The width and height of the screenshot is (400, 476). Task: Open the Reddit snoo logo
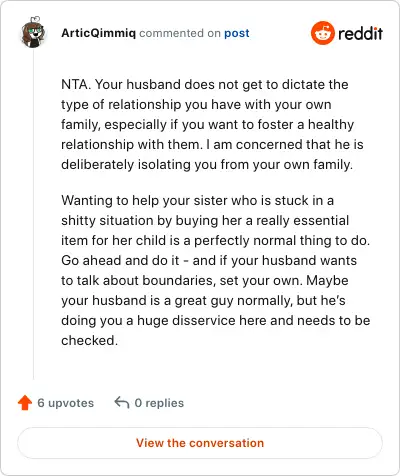pyautogui.click(x=322, y=33)
